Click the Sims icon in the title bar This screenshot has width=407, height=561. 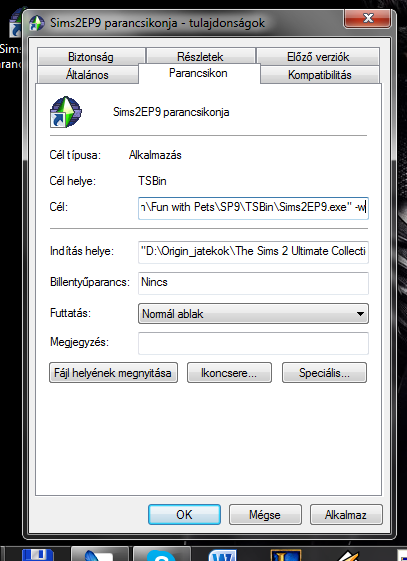[37, 23]
